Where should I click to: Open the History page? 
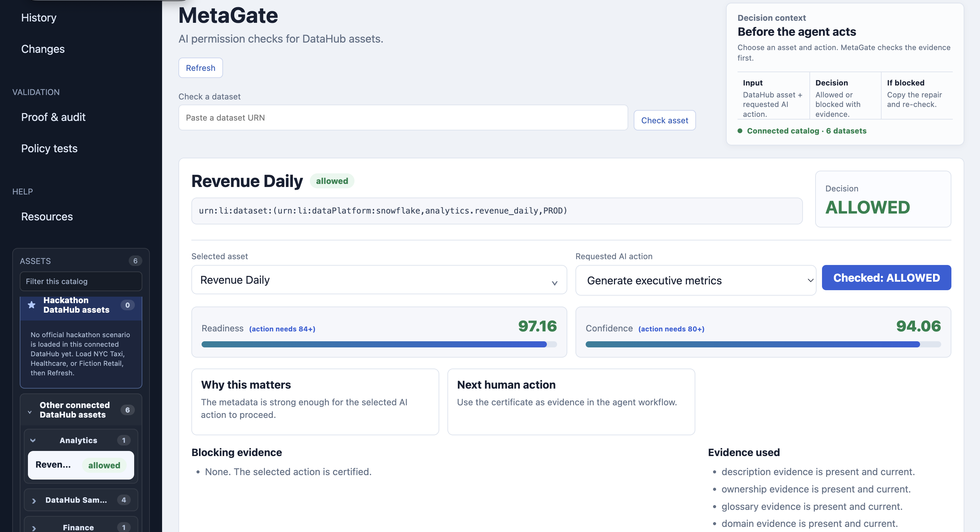coord(39,17)
